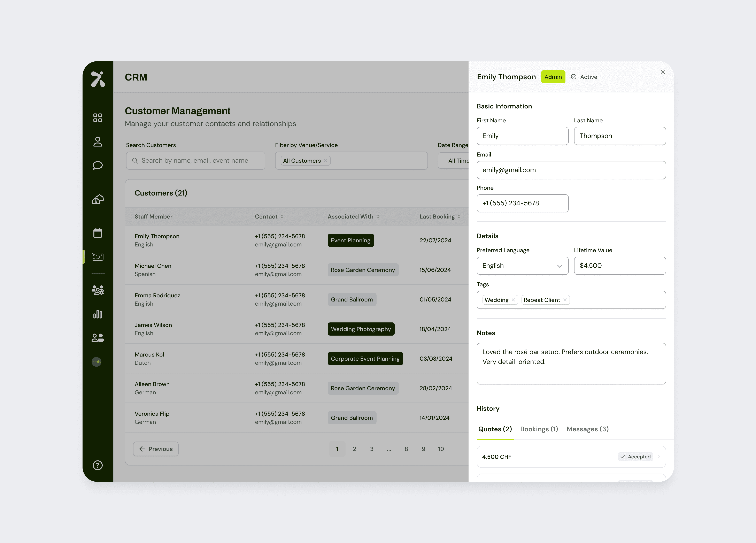Clear the All Customers filter chip
This screenshot has width=756, height=543.
pos(326,161)
